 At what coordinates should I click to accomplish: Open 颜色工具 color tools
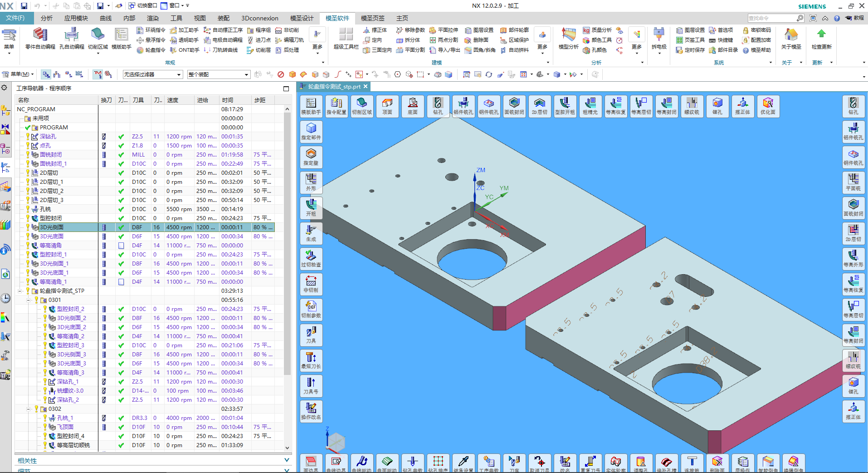(x=597, y=40)
